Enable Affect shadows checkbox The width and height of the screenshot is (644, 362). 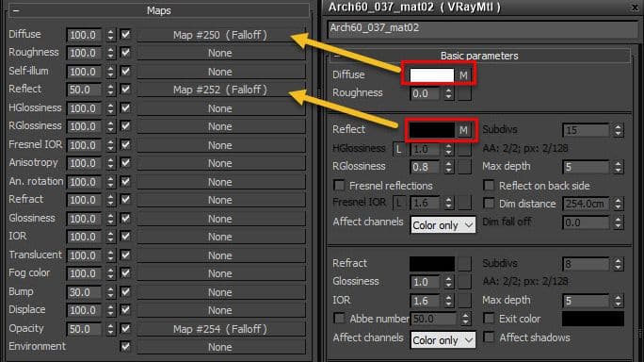coord(489,337)
